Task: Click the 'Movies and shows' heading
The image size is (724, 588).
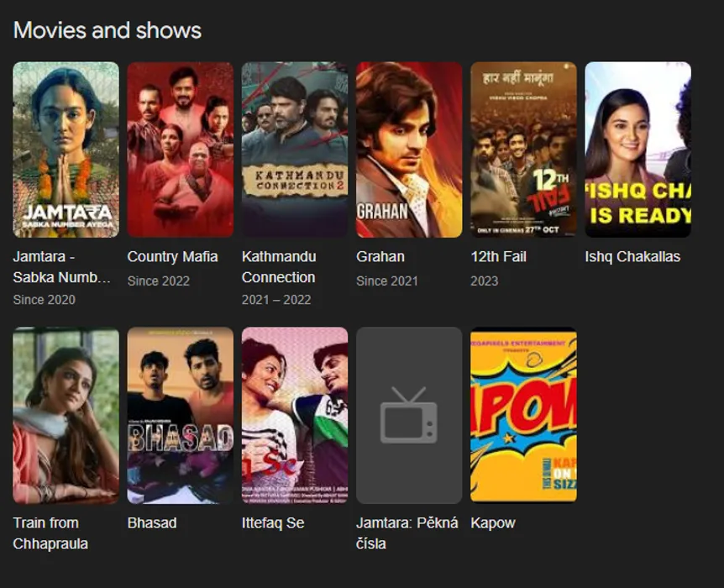Action: (x=108, y=30)
